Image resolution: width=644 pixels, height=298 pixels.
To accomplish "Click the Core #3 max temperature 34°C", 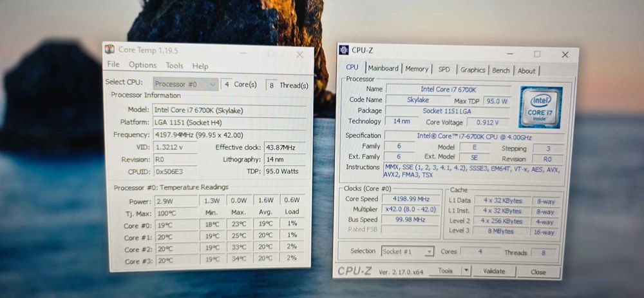I will coord(239,258).
